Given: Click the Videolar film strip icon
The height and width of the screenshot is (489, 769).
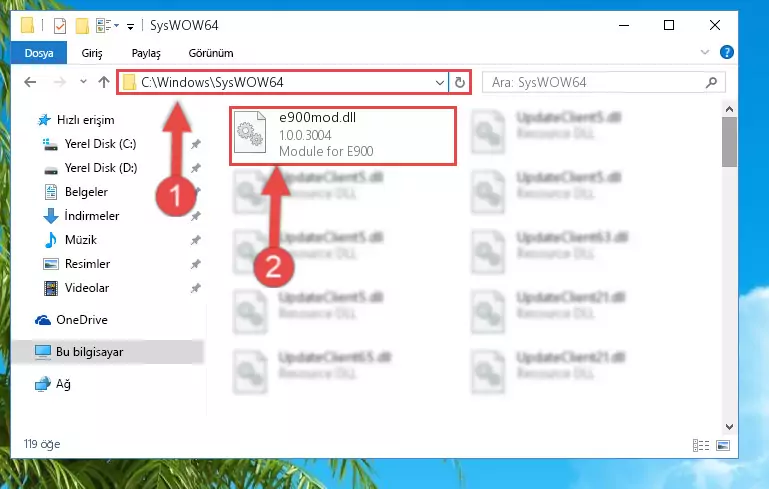Looking at the screenshot, I should (51, 288).
